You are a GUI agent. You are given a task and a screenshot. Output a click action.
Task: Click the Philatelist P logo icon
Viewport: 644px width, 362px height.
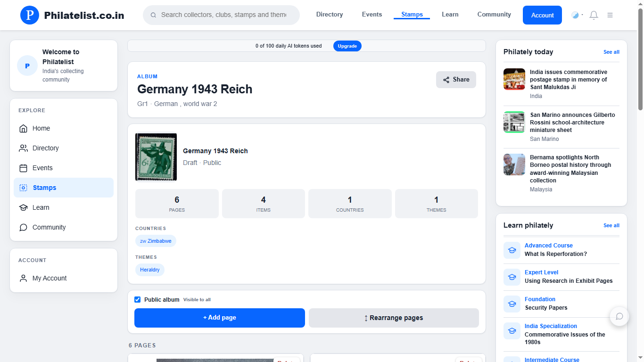pos(30,15)
